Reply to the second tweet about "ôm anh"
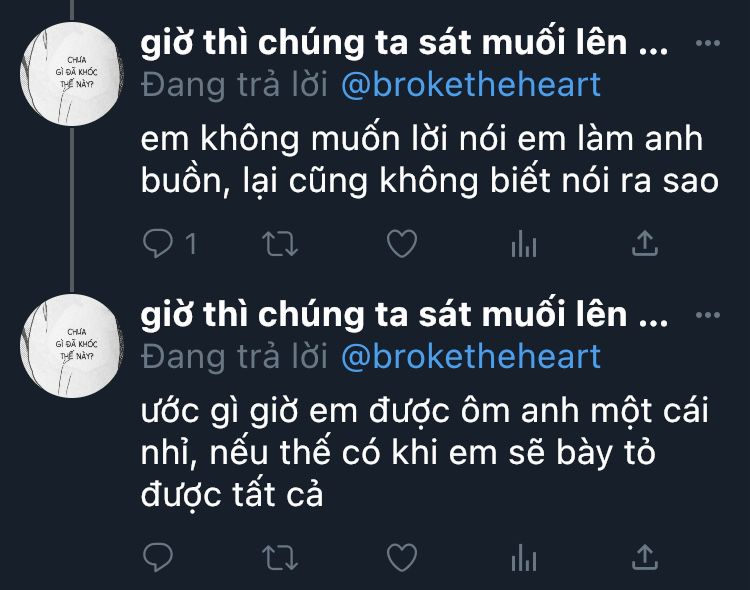 click(x=158, y=557)
